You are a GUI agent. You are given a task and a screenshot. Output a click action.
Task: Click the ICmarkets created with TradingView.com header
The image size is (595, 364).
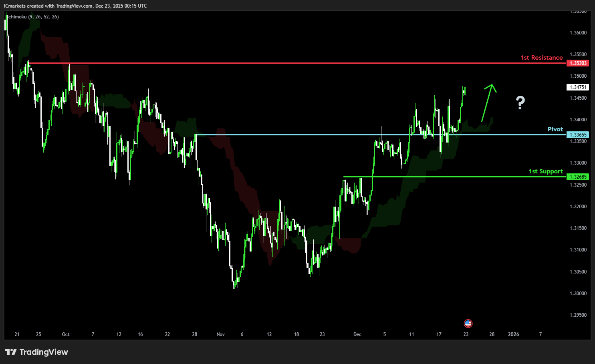[x=75, y=6]
